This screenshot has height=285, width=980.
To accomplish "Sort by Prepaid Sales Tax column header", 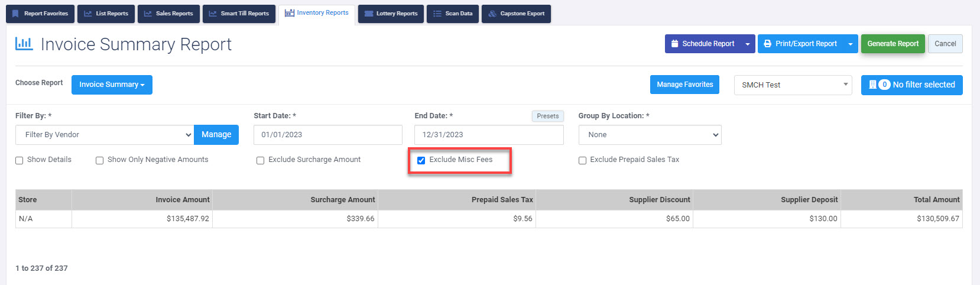I will (457, 200).
